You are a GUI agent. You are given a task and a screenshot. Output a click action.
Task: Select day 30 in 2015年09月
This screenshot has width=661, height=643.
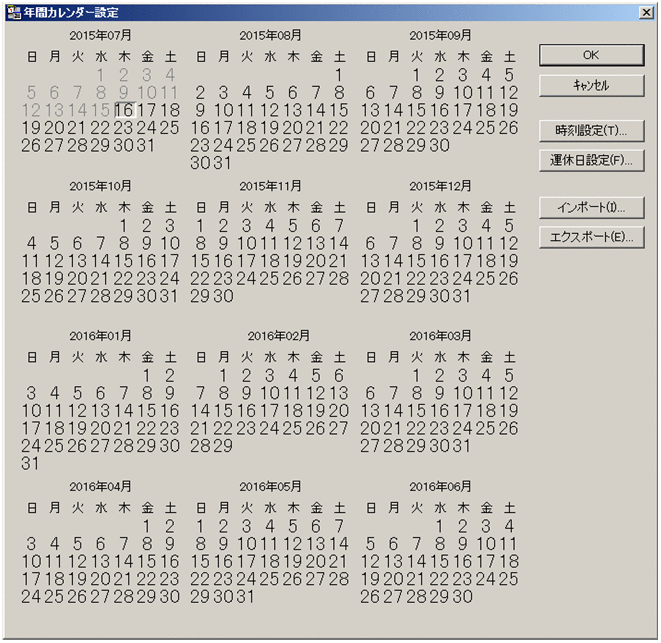440,145
